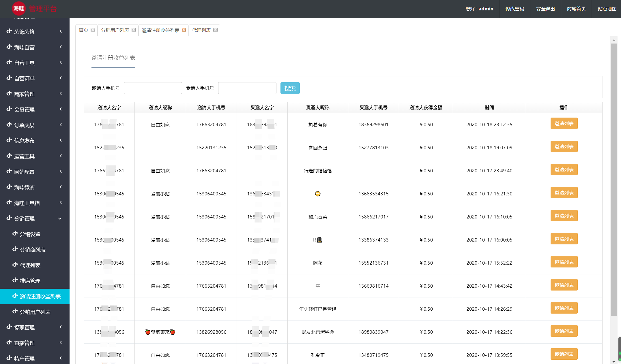Click 邀请列表 for the 14:22:36 row

[564, 331]
